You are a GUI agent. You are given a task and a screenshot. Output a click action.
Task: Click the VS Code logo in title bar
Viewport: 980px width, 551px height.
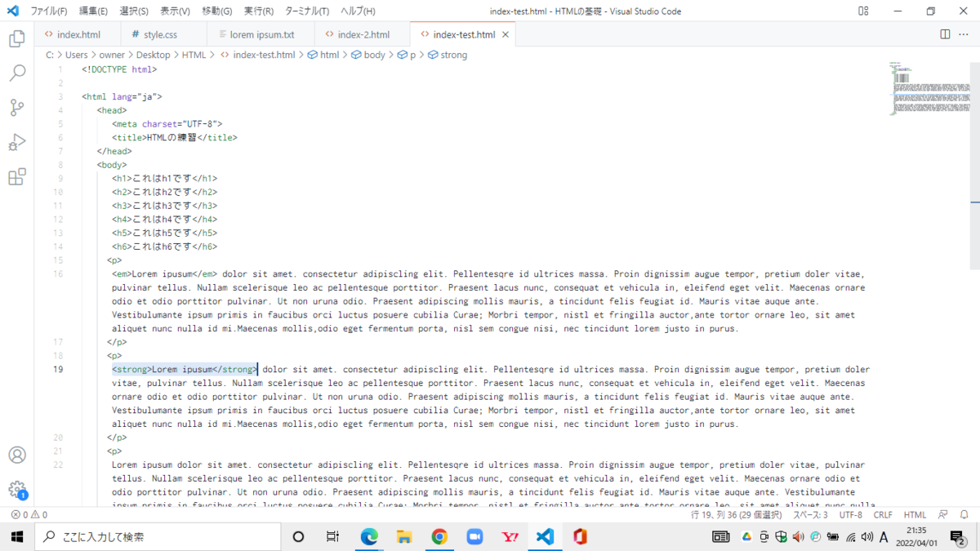[x=12, y=11]
